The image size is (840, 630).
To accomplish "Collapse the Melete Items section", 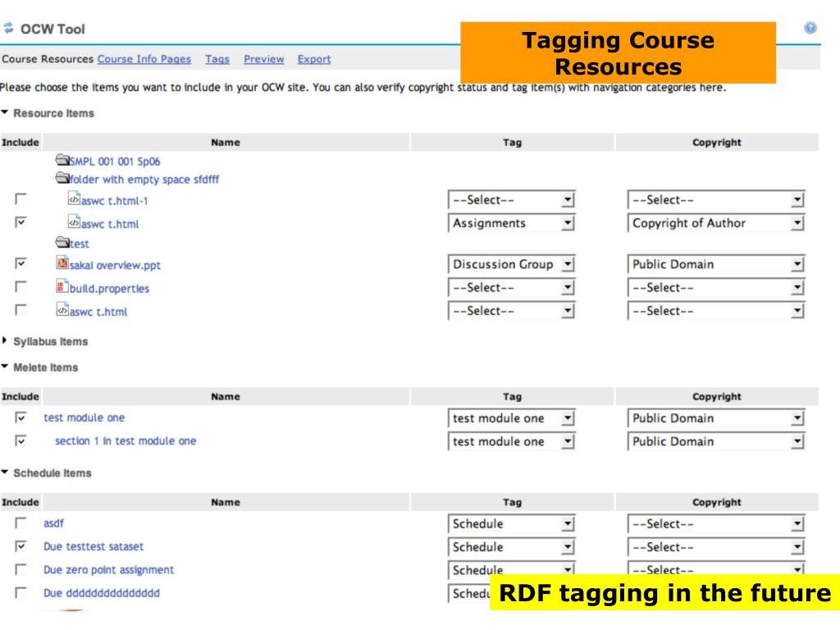I will [x=5, y=367].
